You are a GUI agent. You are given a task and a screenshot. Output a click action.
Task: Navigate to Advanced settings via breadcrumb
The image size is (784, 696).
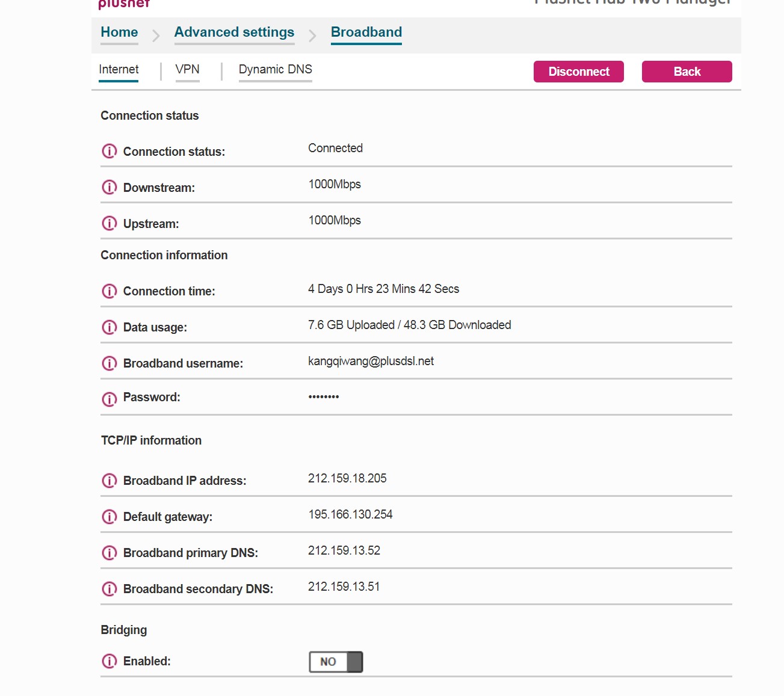234,32
